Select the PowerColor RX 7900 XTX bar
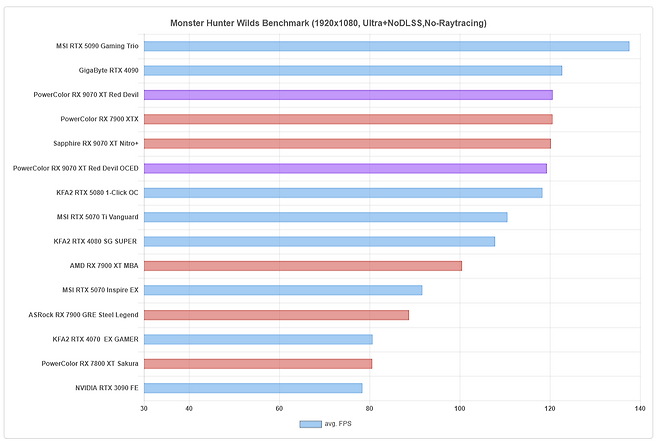This screenshot has width=658, height=442. pos(347,119)
